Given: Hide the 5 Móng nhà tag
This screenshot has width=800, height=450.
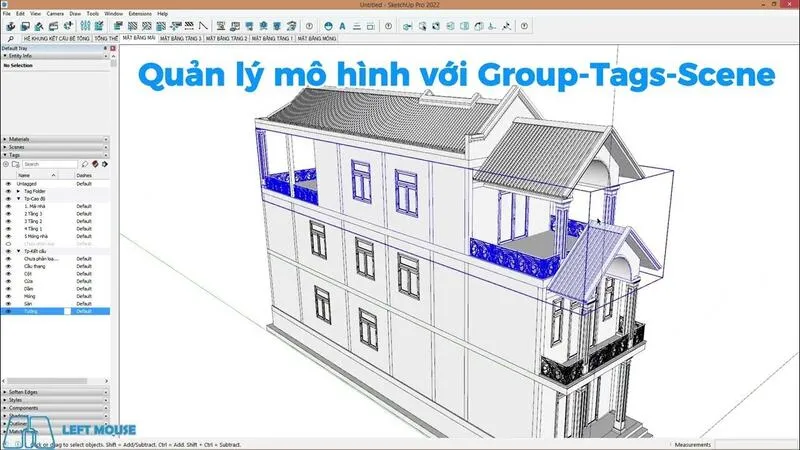Looking at the screenshot, I should click(x=8, y=236).
